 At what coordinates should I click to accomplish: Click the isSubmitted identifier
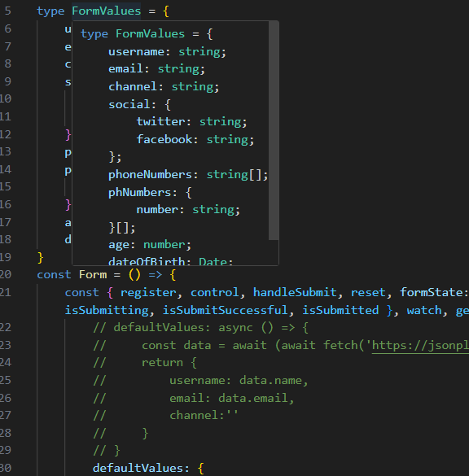pos(340,310)
